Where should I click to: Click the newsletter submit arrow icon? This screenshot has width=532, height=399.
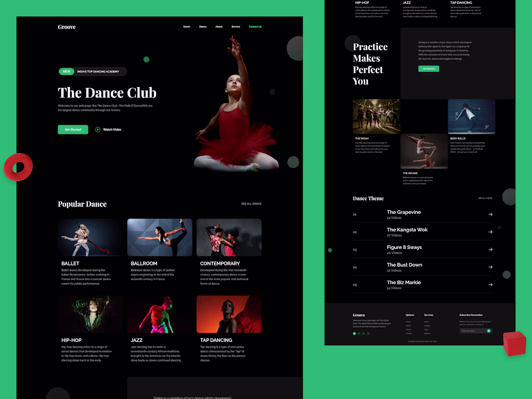[x=488, y=331]
